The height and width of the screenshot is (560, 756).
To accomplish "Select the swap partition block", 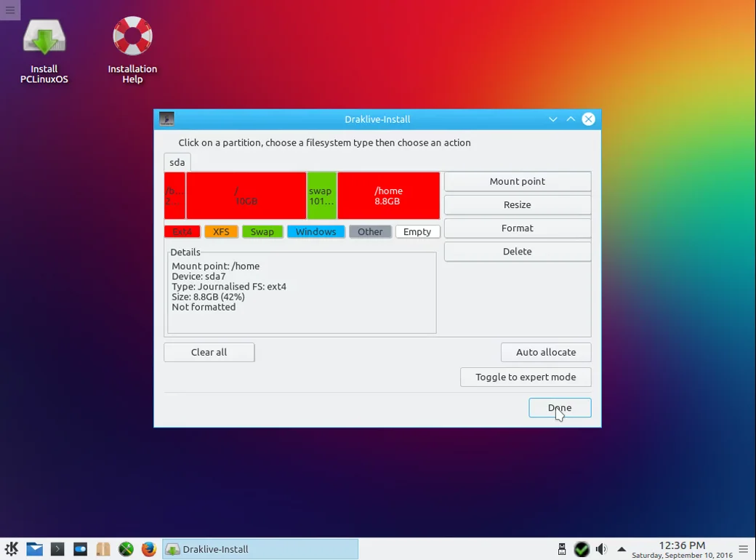I will point(321,196).
